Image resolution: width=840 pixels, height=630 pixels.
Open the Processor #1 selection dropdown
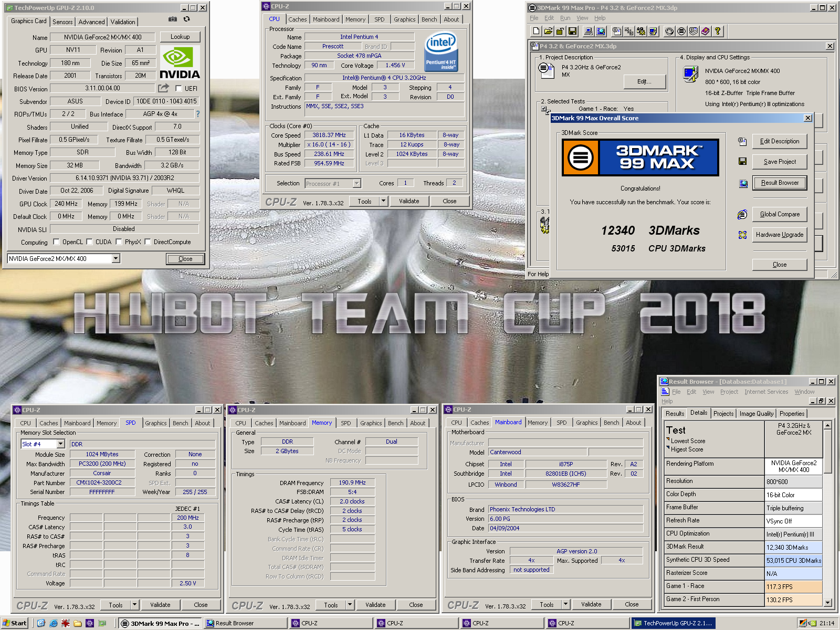coord(356,183)
